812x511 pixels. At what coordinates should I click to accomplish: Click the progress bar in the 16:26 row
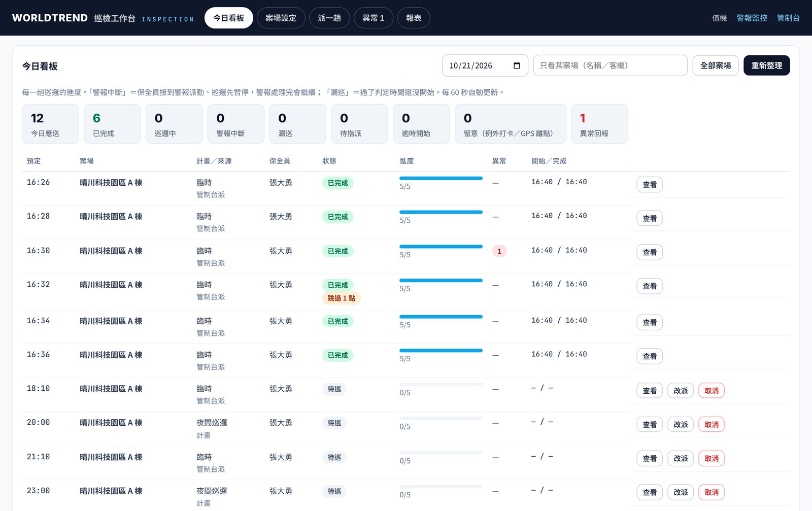tap(441, 178)
